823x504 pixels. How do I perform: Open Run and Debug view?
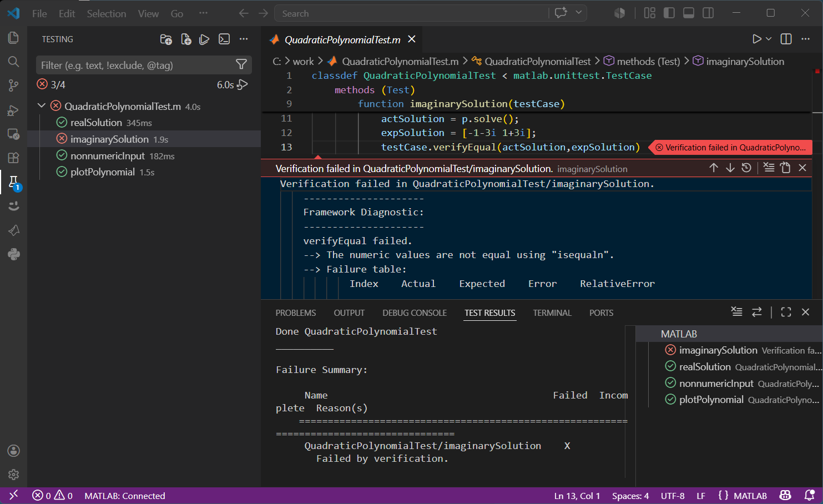tap(13, 110)
